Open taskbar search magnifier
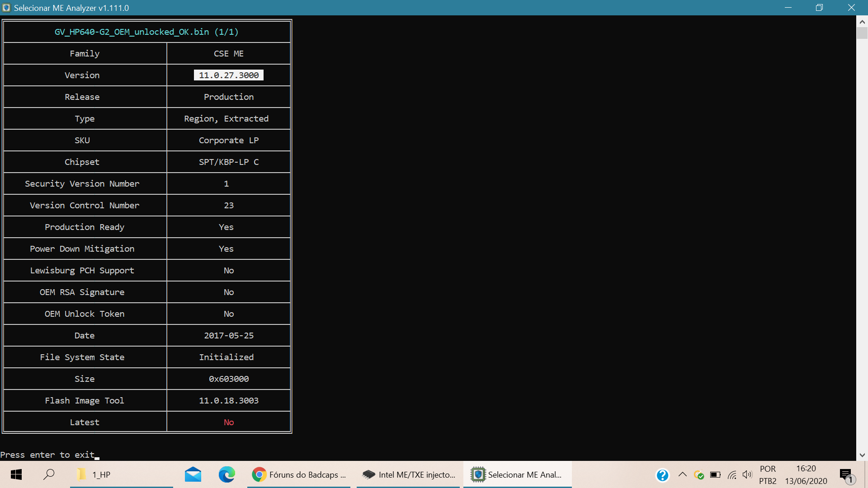Screen dimensions: 868x488 49,474
